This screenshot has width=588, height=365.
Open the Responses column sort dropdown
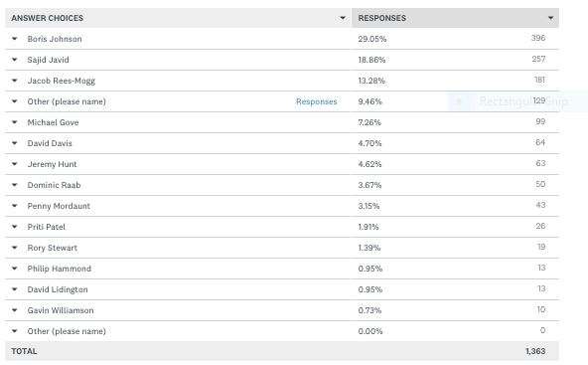[550, 18]
